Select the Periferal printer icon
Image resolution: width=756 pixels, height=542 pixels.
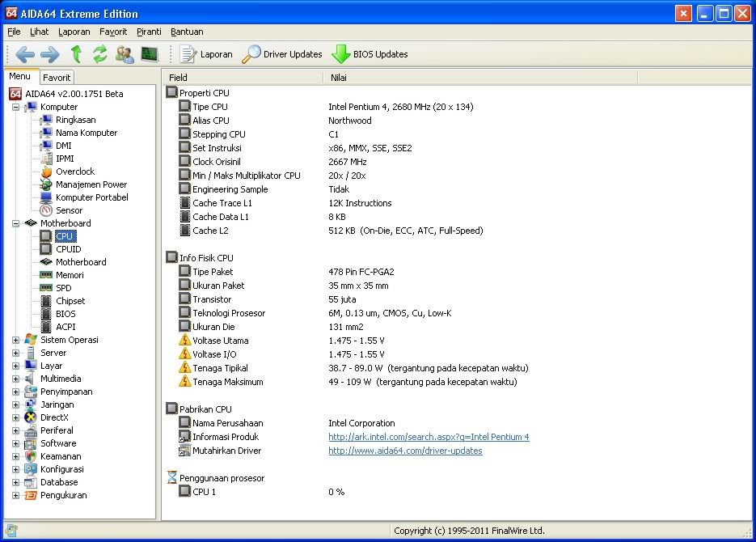tap(31, 430)
